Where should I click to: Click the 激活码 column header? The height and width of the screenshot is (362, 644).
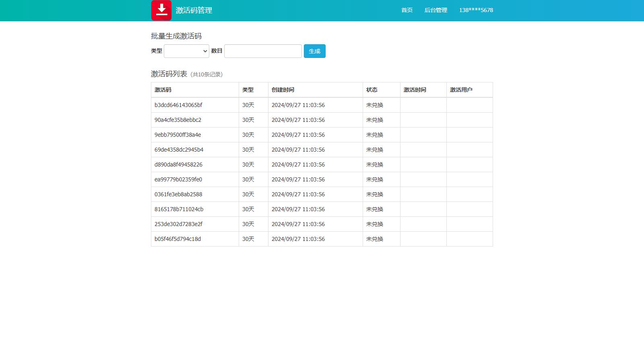tap(163, 90)
